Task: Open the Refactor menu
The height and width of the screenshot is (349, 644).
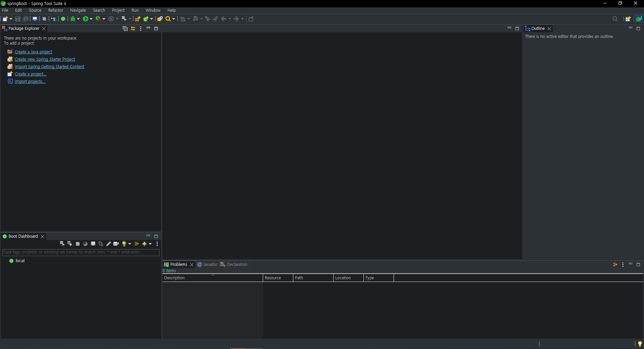Action: [56, 10]
